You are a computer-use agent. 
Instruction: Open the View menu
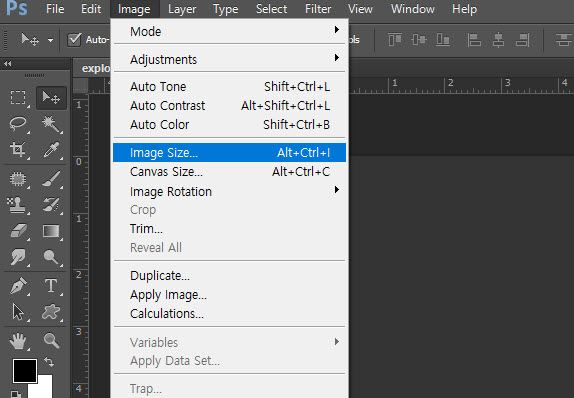[x=360, y=9]
